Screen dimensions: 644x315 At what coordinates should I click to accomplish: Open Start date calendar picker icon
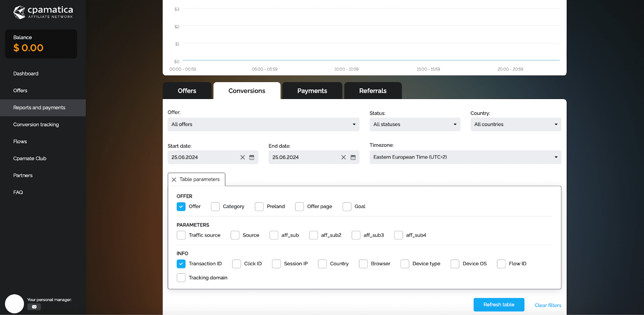coord(252,157)
